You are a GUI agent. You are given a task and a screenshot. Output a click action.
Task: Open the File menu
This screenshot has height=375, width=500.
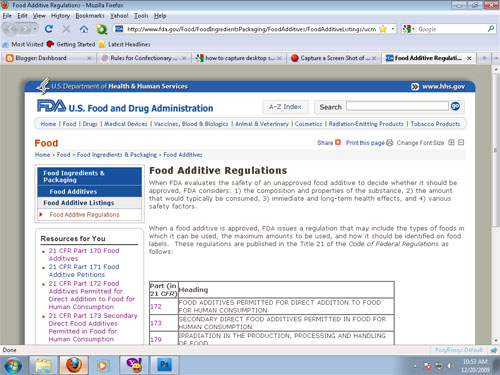click(x=7, y=16)
